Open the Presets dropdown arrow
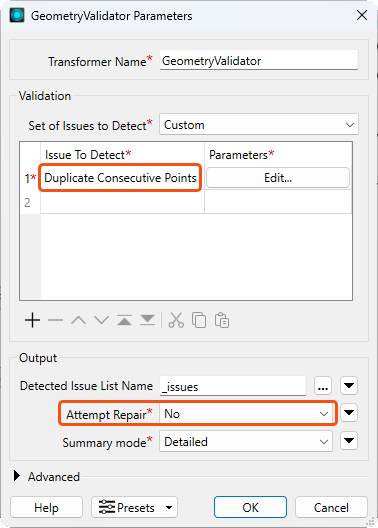The image size is (378, 528). pyautogui.click(x=169, y=507)
